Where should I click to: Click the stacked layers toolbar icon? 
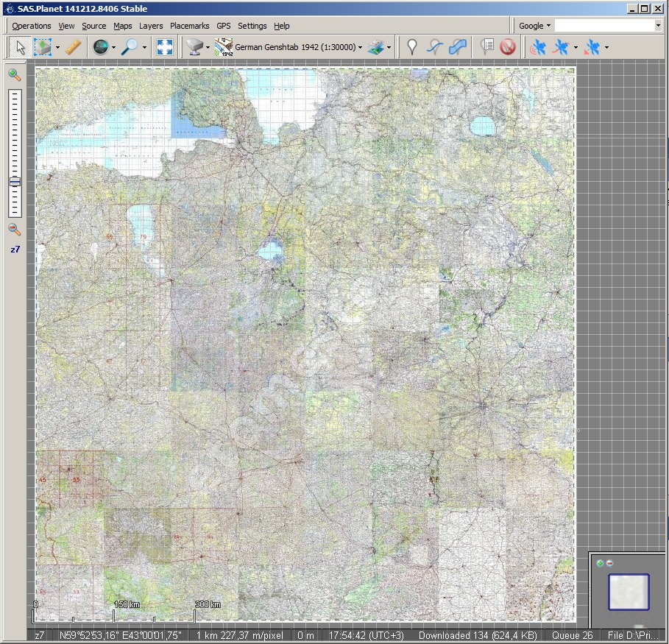[376, 47]
